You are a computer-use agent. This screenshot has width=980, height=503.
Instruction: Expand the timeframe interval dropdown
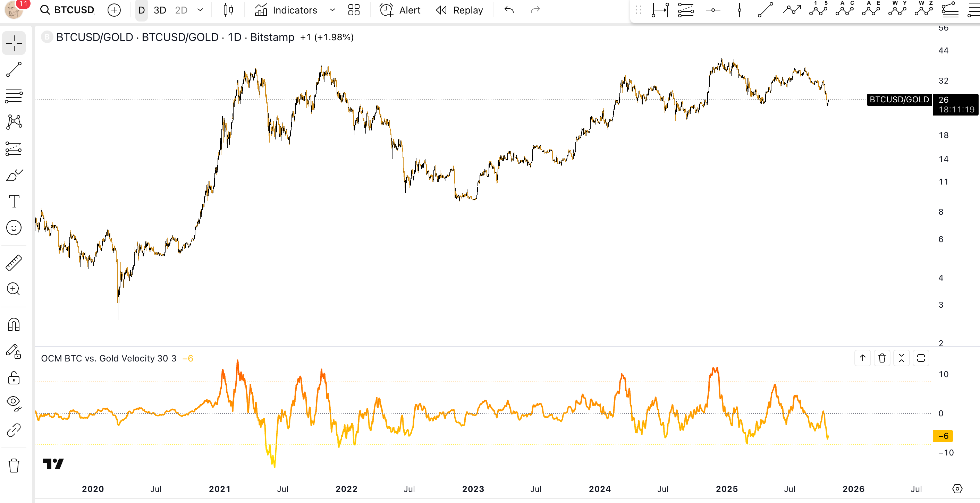click(x=200, y=10)
